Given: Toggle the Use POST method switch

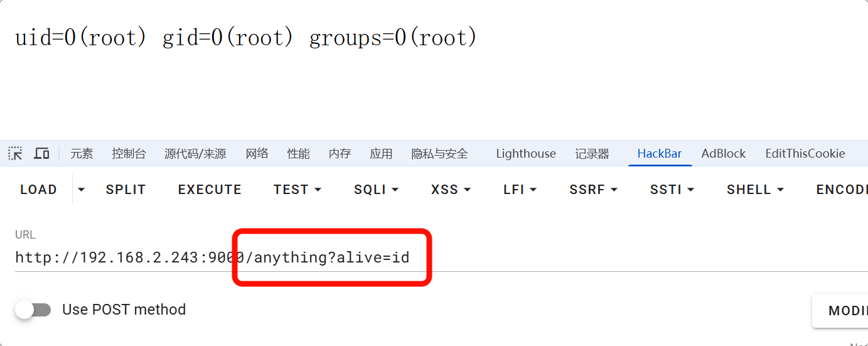Looking at the screenshot, I should click(x=33, y=310).
